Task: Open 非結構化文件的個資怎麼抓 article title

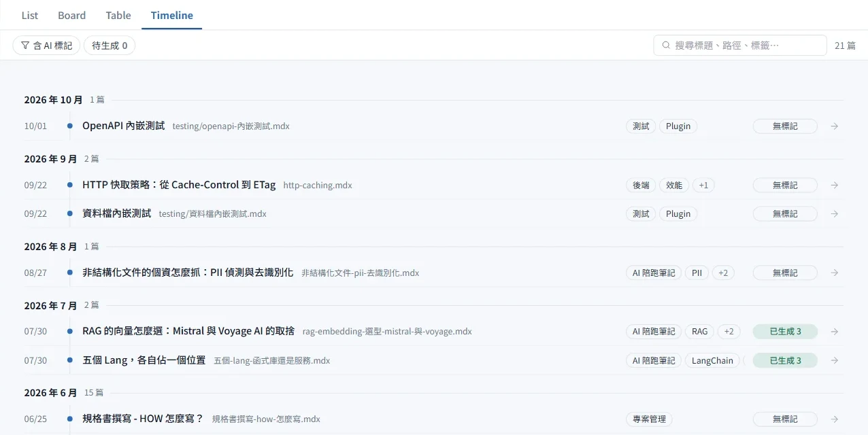Action: 188,272
